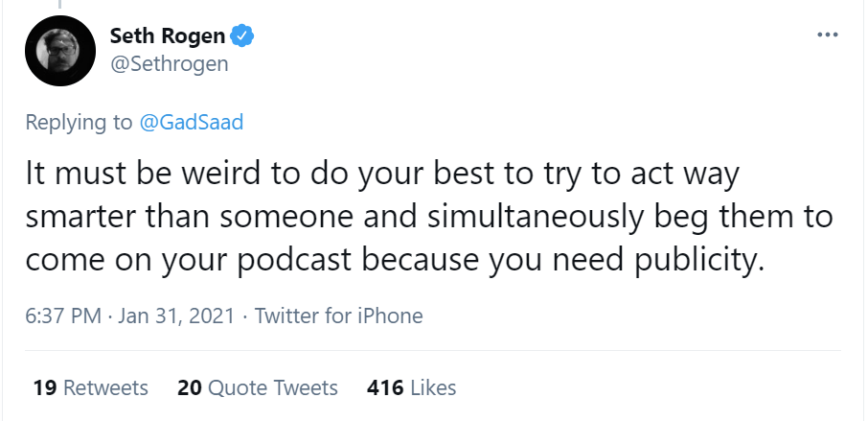This screenshot has width=868, height=421.
Task: Open Seth Rogen's profile picture
Action: pos(59,52)
